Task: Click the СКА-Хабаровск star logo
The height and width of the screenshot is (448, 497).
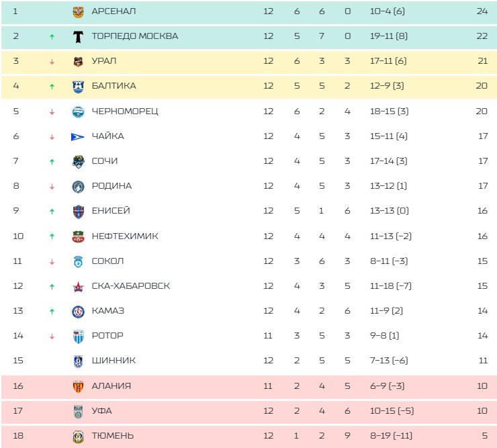Action: click(x=78, y=286)
